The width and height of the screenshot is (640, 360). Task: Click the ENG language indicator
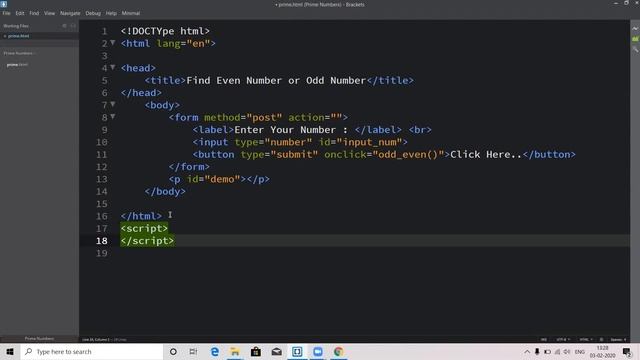coord(580,351)
